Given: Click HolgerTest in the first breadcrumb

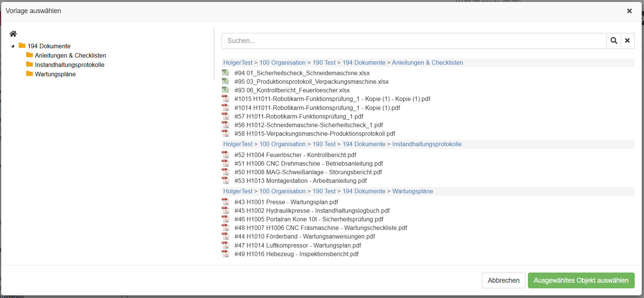Looking at the screenshot, I should click(238, 63).
